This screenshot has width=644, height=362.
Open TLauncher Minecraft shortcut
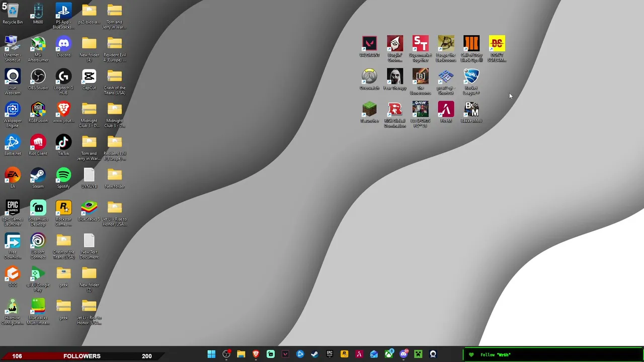click(369, 112)
